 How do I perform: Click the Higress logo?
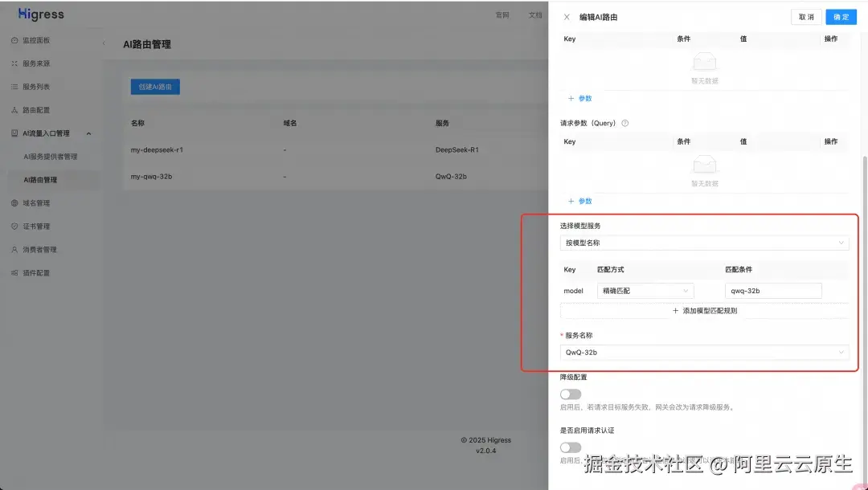click(x=41, y=14)
